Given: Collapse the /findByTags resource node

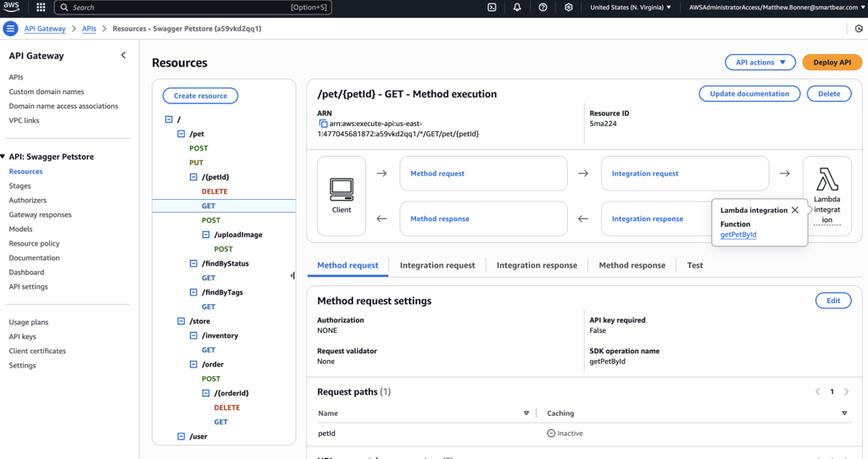Looking at the screenshot, I should pyautogui.click(x=193, y=292).
